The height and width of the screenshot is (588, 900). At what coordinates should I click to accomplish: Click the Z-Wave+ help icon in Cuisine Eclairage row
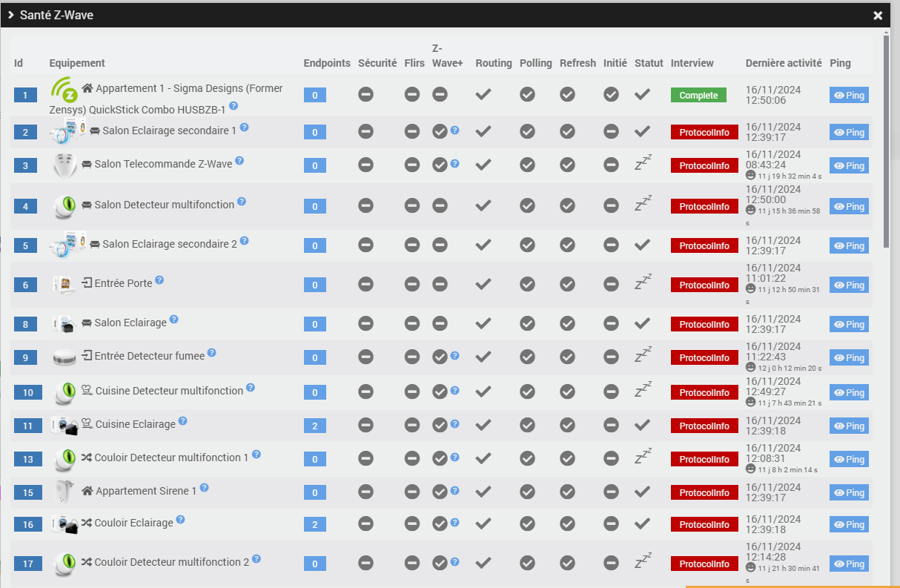(x=454, y=424)
